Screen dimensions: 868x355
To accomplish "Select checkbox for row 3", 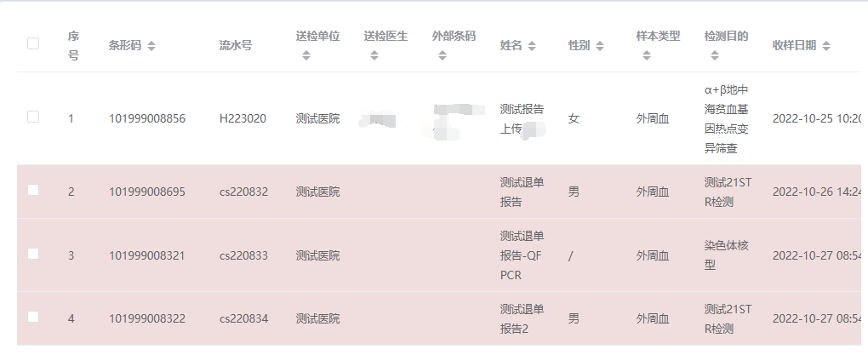I will point(33,254).
